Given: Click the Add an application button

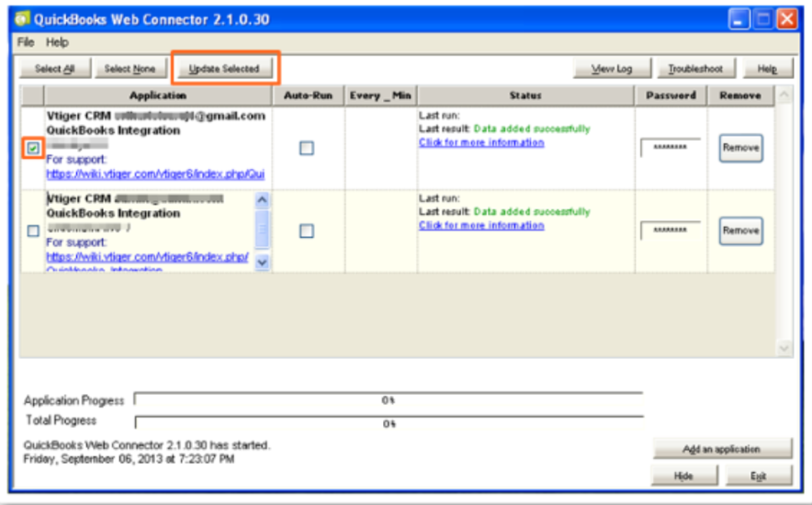Looking at the screenshot, I should click(722, 449).
